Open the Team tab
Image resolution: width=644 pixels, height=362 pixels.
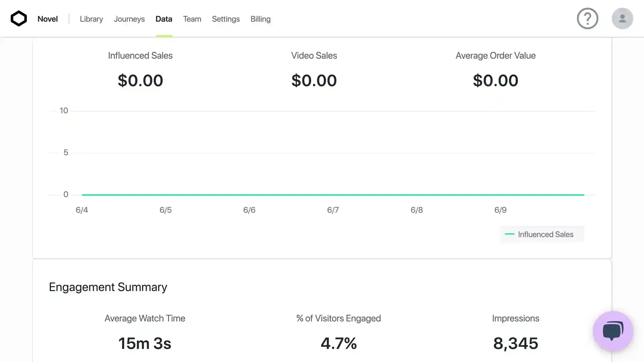pyautogui.click(x=192, y=19)
